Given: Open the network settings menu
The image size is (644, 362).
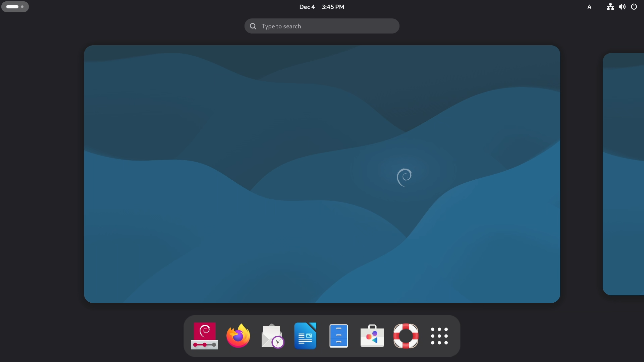Looking at the screenshot, I should [x=610, y=7].
